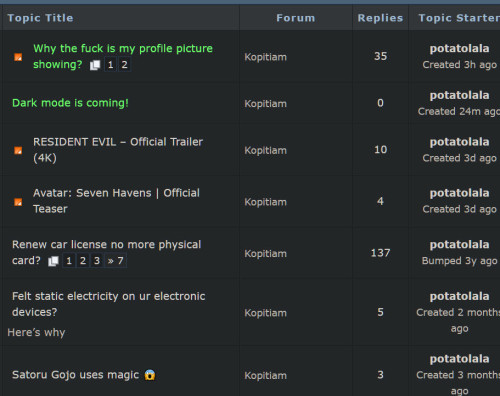The width and height of the screenshot is (500, 396).
Task: Click 137 replies count for car license topic
Action: pyautogui.click(x=380, y=253)
